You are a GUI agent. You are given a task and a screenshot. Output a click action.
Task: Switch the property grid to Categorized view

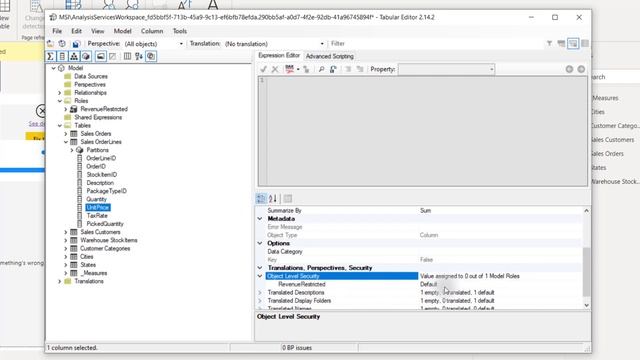tap(261, 199)
